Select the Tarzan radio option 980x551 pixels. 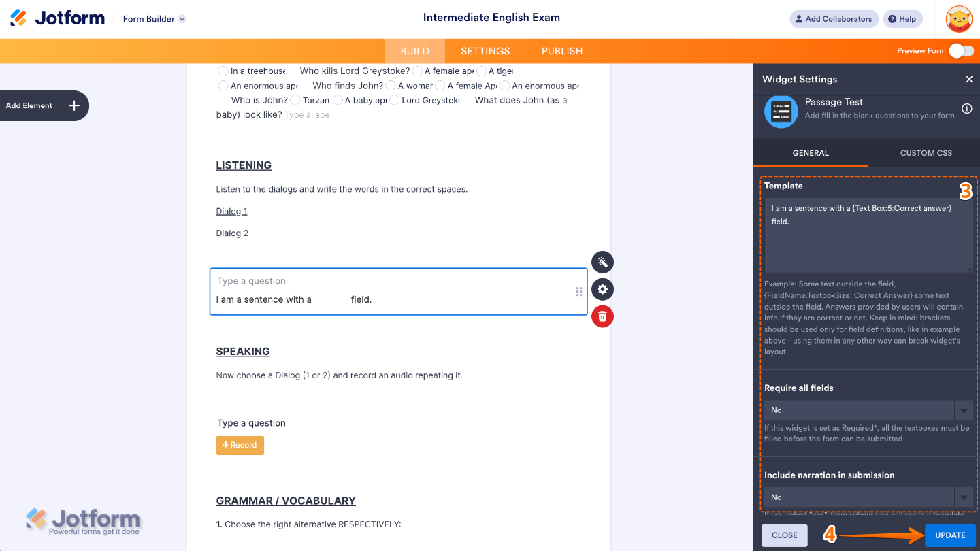[295, 99]
